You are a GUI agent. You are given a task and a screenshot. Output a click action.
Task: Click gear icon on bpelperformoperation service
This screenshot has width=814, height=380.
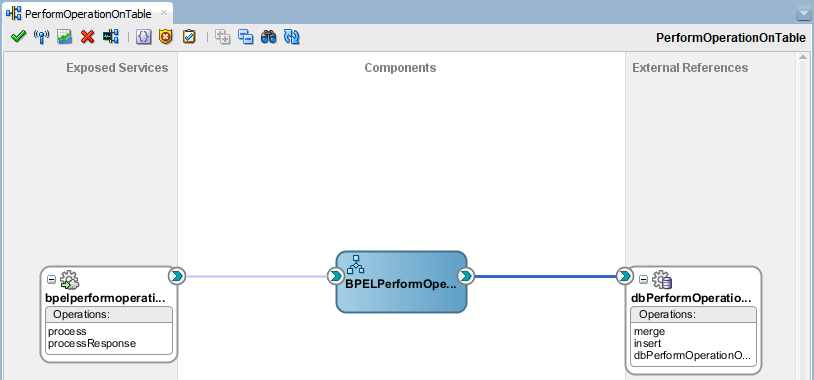click(x=70, y=280)
